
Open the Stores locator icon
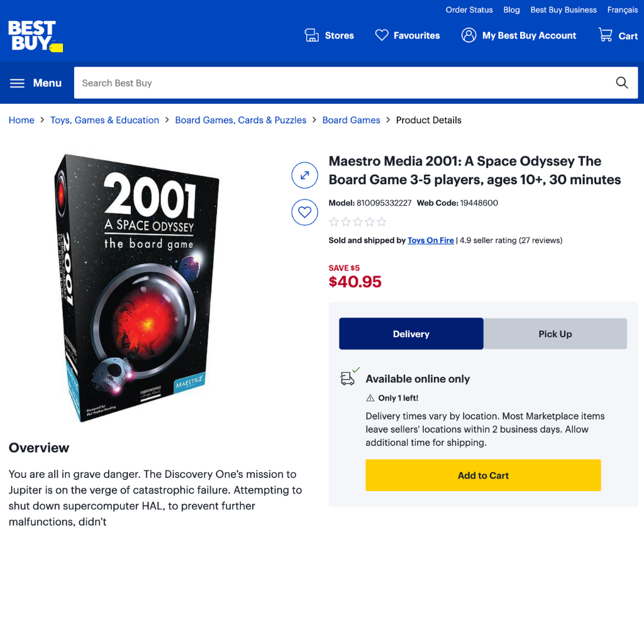[311, 35]
